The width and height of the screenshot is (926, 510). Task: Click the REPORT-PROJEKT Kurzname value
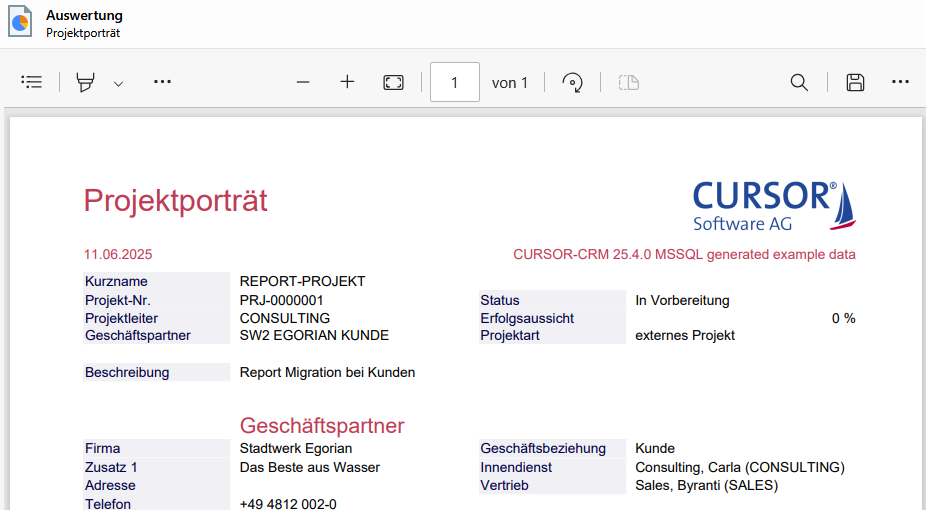tap(302, 281)
